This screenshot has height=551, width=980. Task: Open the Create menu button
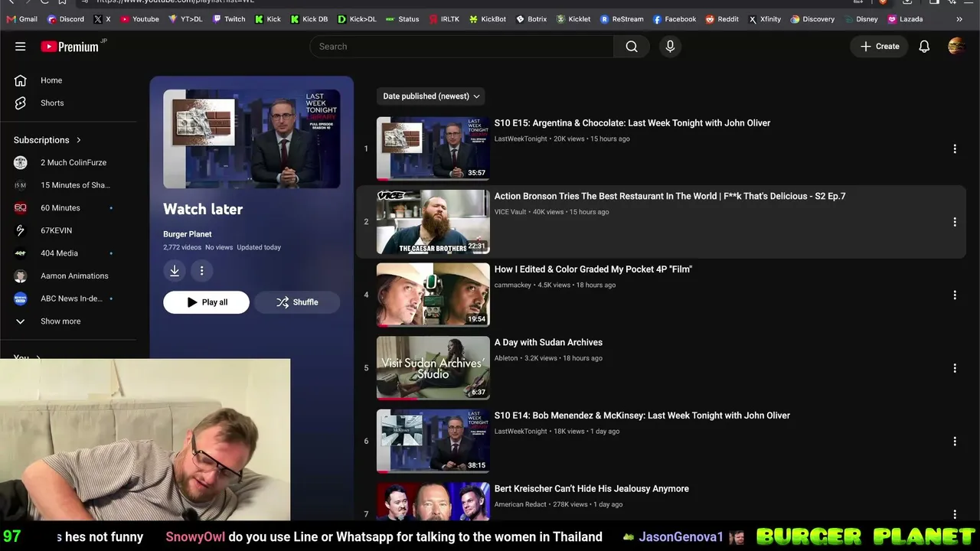tap(880, 47)
